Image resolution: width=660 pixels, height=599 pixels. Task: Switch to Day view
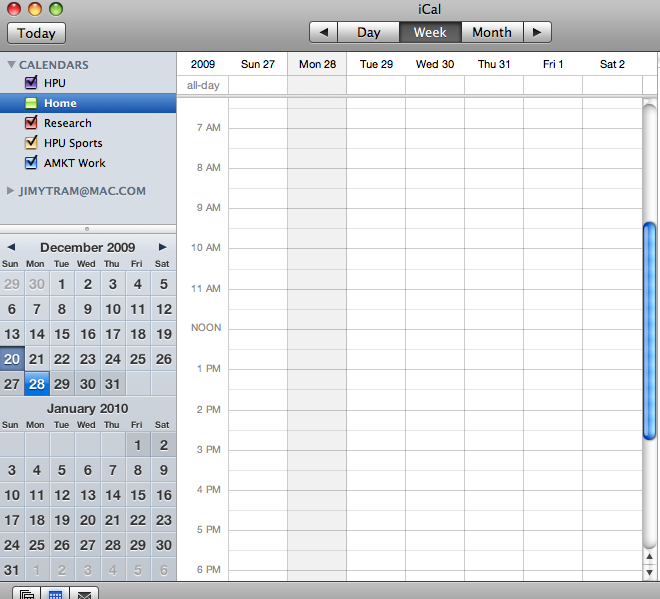(x=369, y=32)
